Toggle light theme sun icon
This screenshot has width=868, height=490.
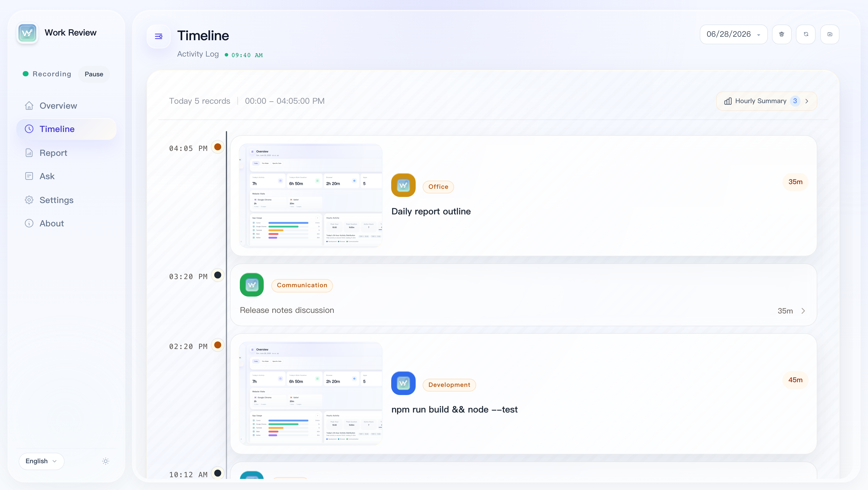105,461
